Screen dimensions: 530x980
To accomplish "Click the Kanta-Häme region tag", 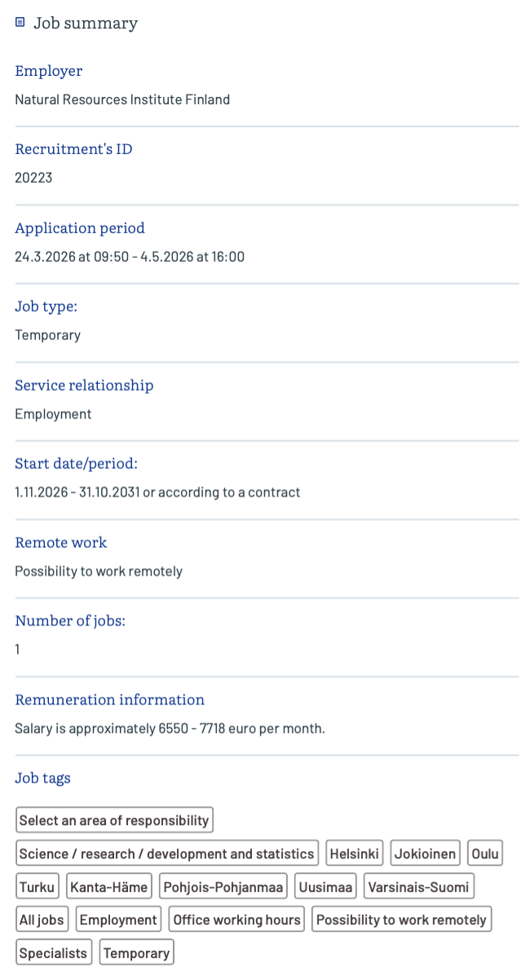I will (109, 887).
